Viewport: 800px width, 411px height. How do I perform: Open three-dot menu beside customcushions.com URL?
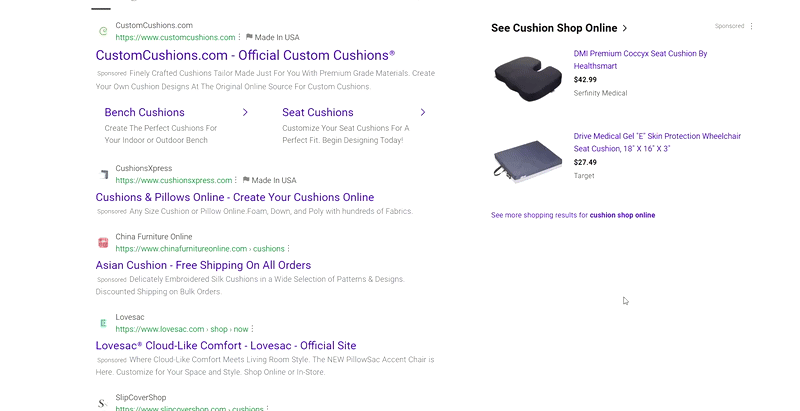coord(240,37)
